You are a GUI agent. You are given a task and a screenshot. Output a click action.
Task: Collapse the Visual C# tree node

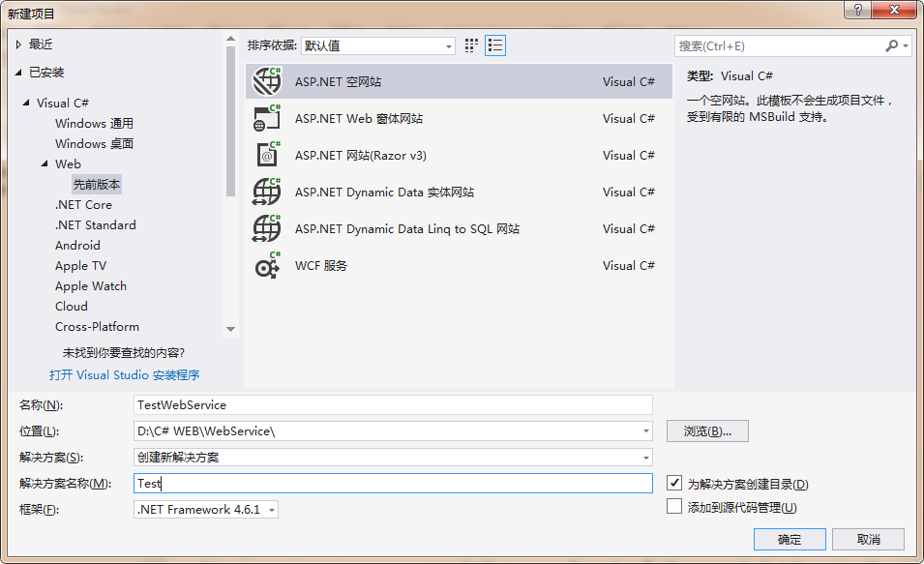click(x=26, y=103)
